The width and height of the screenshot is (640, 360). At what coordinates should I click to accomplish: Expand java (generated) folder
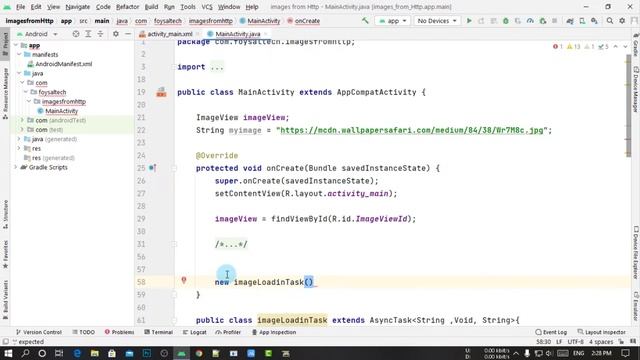pos(19,139)
